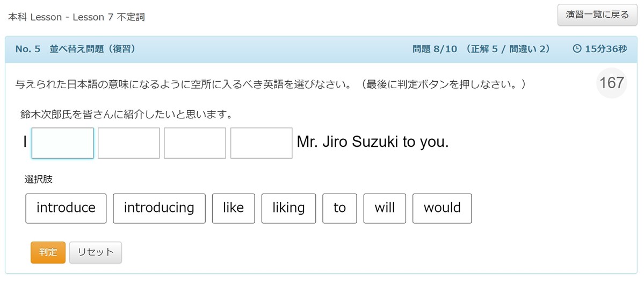
Task: Click the 'No. 5 並べ替え問題（復習）' header title
Action: pyautogui.click(x=76, y=49)
